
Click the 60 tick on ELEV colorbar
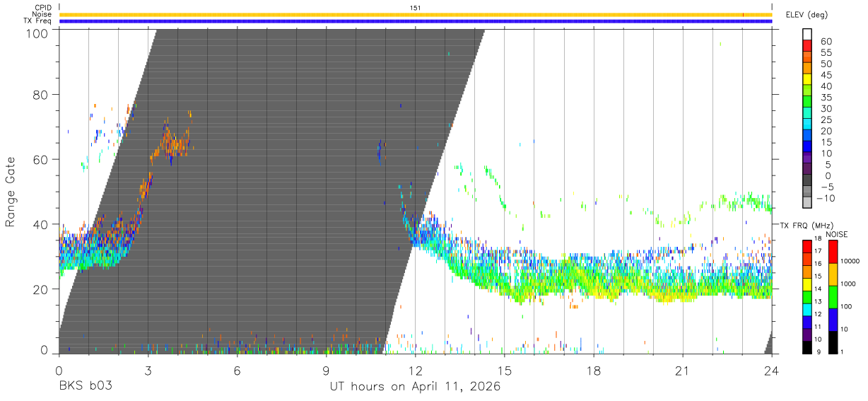coord(826,41)
